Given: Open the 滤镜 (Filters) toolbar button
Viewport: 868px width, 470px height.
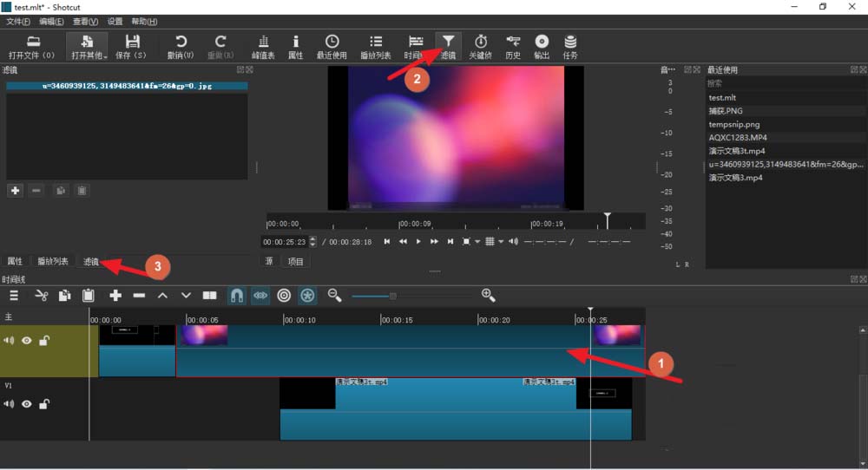Looking at the screenshot, I should coord(448,46).
